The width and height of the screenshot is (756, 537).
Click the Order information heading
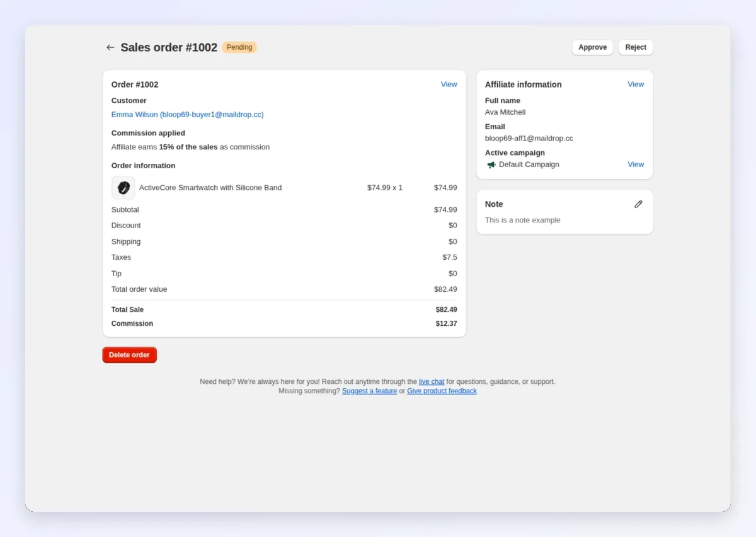[144, 166]
